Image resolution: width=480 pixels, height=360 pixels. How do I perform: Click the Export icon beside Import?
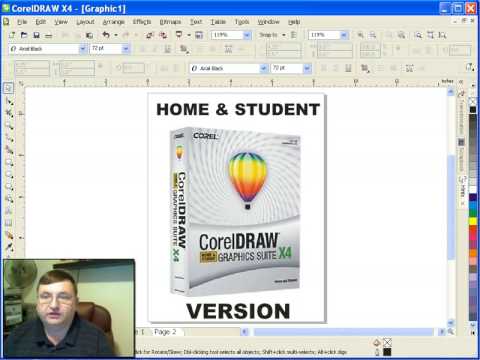coord(163,35)
